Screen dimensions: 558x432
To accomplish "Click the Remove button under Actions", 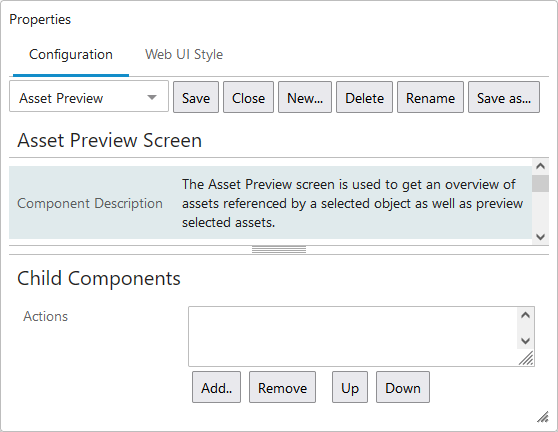I will tap(282, 387).
